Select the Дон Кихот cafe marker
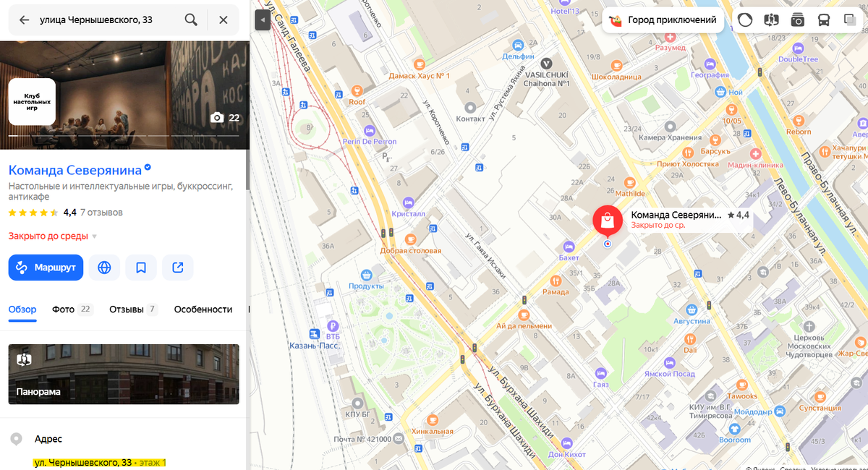Screen dimensions: 868x470 pos(566,443)
